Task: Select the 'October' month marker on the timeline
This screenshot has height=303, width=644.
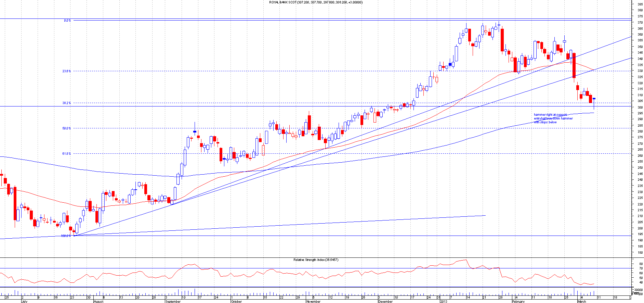Action: click(x=236, y=302)
